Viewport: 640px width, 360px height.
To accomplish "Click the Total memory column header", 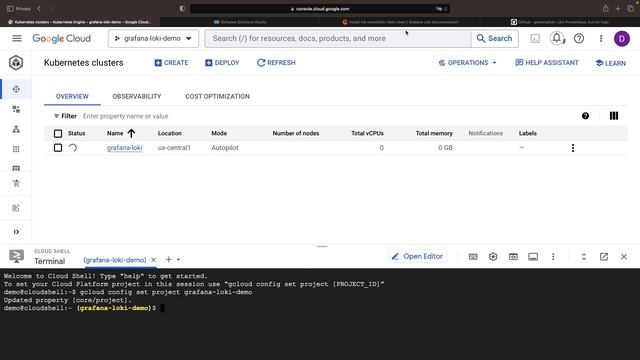I will pyautogui.click(x=434, y=133).
